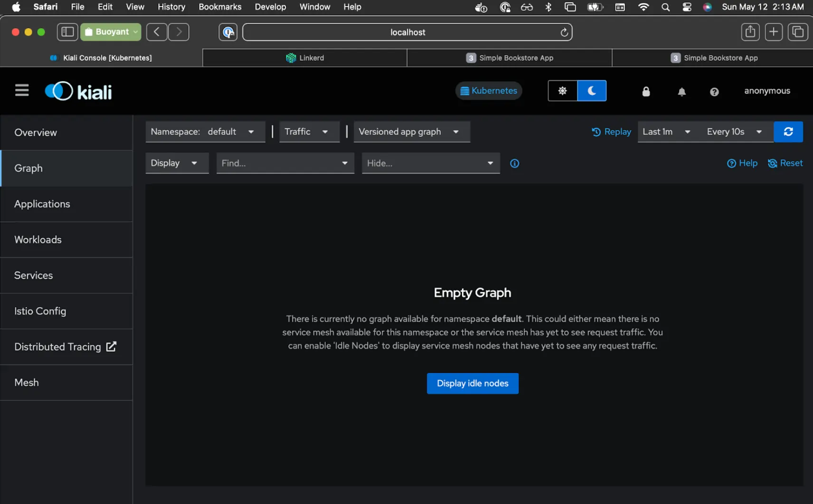Screen dimensions: 813x504
Task: Expand the Namespace default dropdown
Action: point(205,131)
